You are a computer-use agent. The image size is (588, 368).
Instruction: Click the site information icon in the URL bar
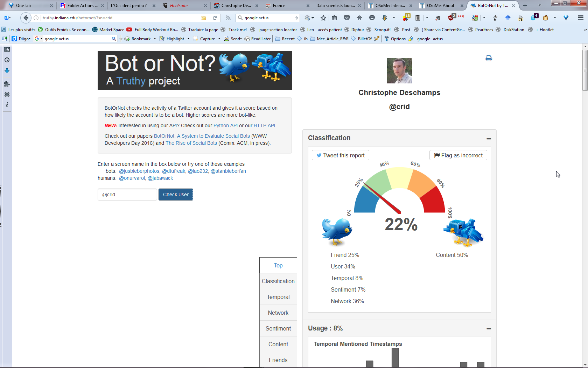pyautogui.click(x=36, y=18)
